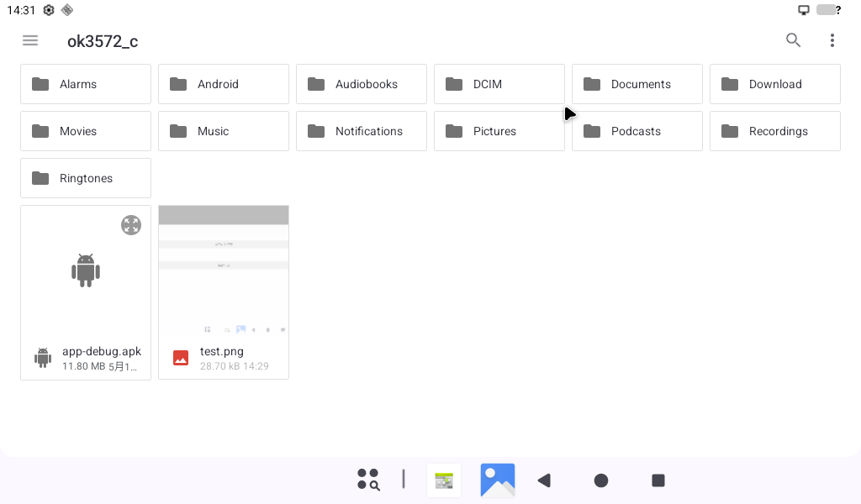Open the Audiobooks folder

[362, 84]
